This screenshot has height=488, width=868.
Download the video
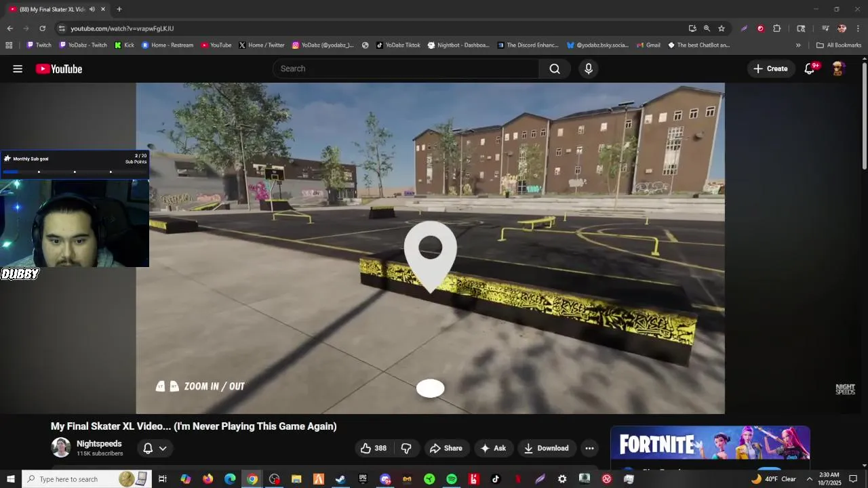point(546,448)
